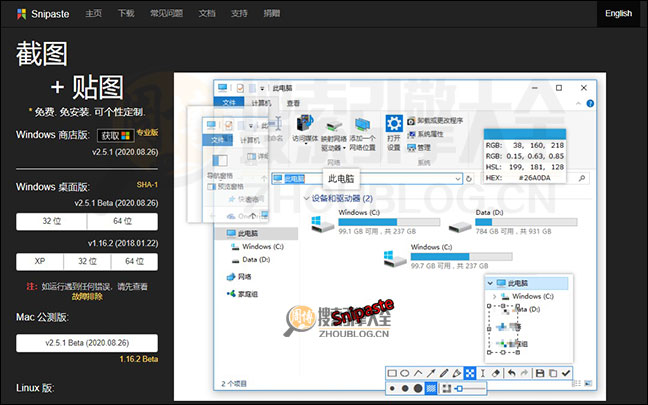Copy the snip to clipboard icon
The image size is (648, 405).
(553, 373)
